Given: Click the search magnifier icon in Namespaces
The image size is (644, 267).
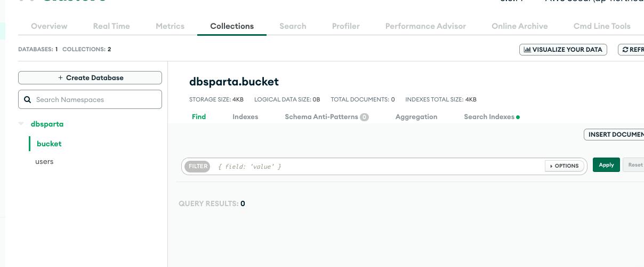Looking at the screenshot, I should click(27, 100).
